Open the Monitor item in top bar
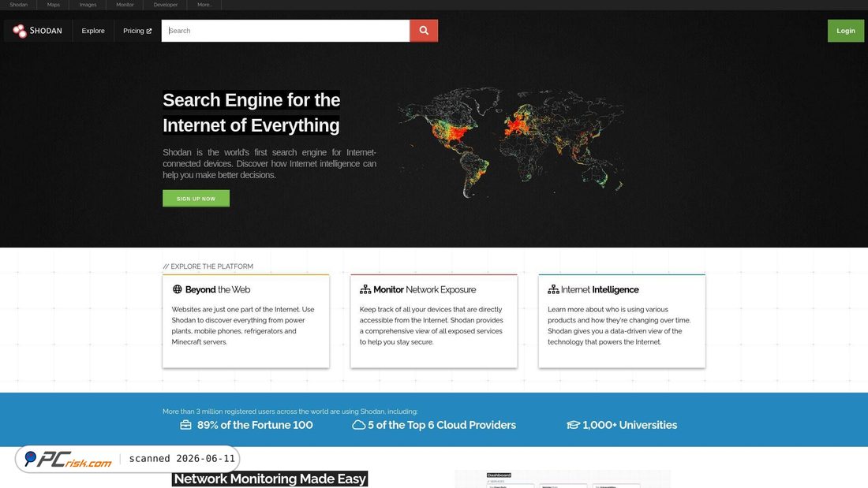This screenshot has height=488, width=868. (x=125, y=5)
